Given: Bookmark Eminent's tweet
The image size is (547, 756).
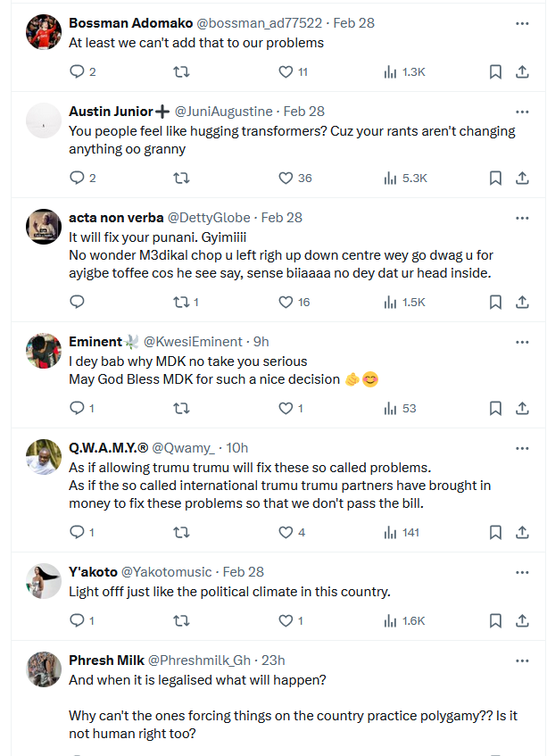Looking at the screenshot, I should pos(495,408).
